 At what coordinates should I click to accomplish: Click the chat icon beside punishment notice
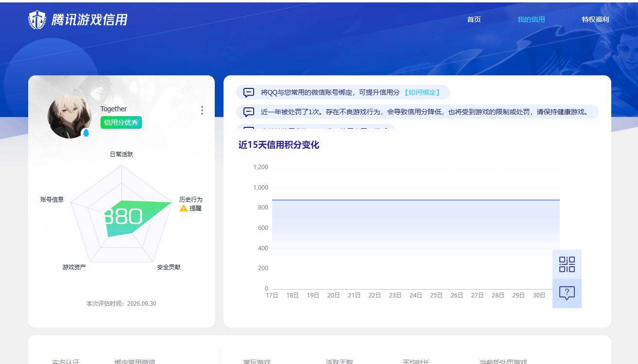[249, 112]
